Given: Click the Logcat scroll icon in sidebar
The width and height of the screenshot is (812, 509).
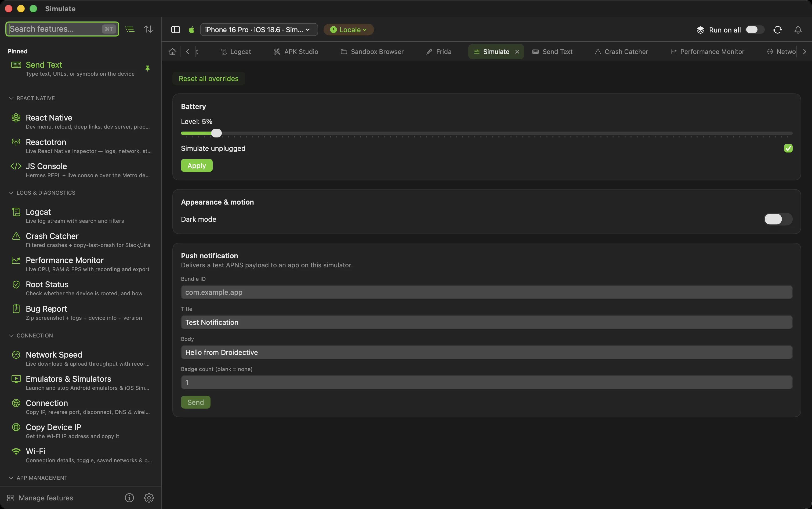Looking at the screenshot, I should click(16, 212).
